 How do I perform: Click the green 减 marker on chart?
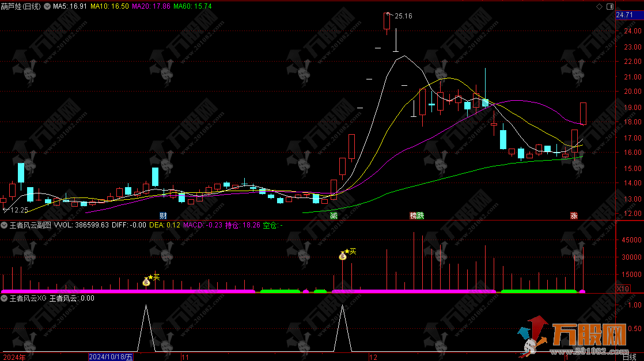click(x=334, y=215)
